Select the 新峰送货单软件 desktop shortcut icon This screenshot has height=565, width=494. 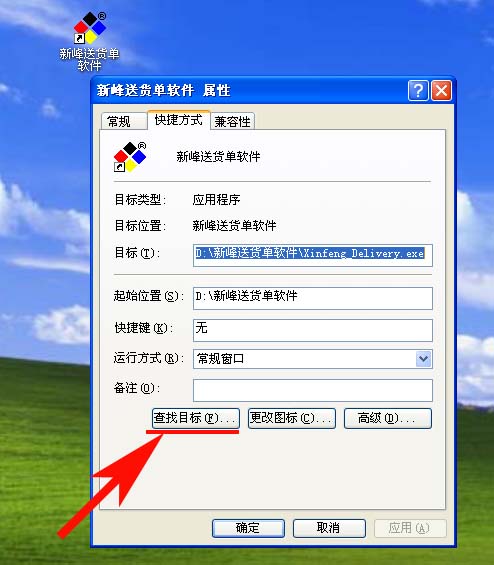tap(89, 41)
